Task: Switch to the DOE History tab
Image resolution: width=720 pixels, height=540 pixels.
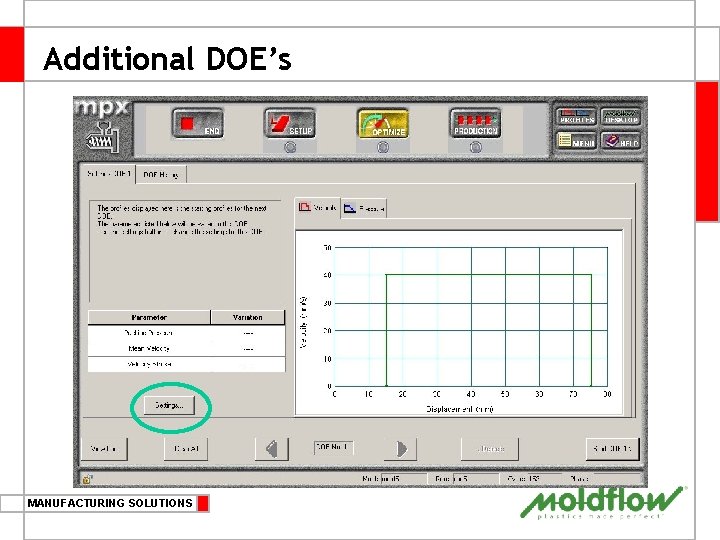Action: tap(161, 175)
